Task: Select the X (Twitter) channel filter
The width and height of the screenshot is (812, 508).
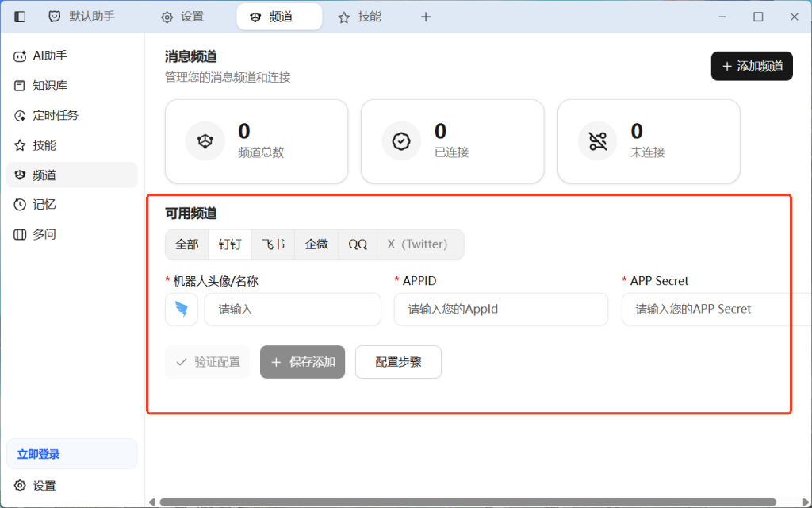Action: pyautogui.click(x=419, y=244)
